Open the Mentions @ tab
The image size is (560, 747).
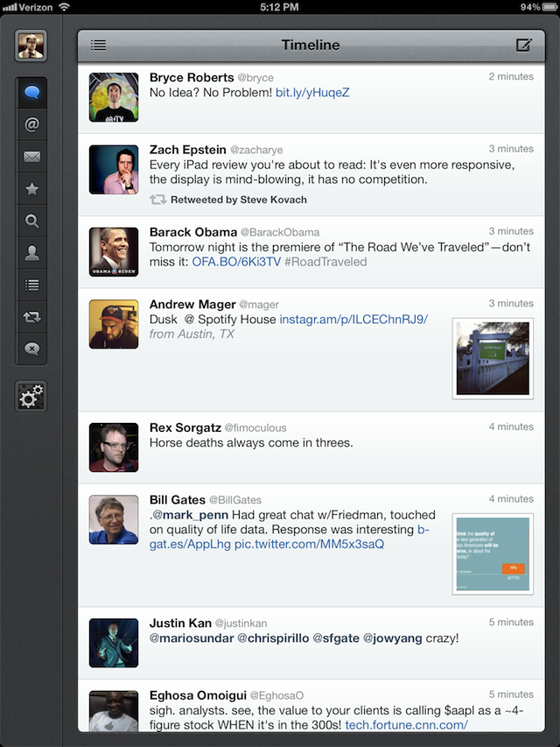pyautogui.click(x=31, y=125)
